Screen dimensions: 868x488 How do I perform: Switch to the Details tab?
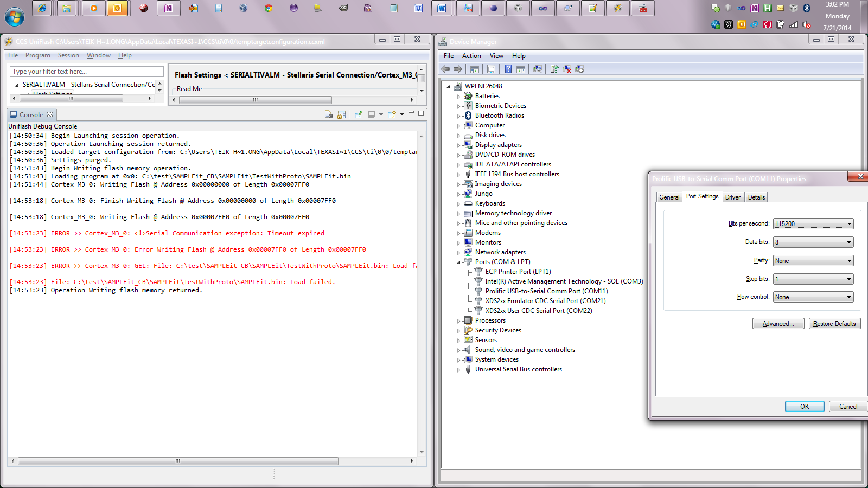(757, 197)
